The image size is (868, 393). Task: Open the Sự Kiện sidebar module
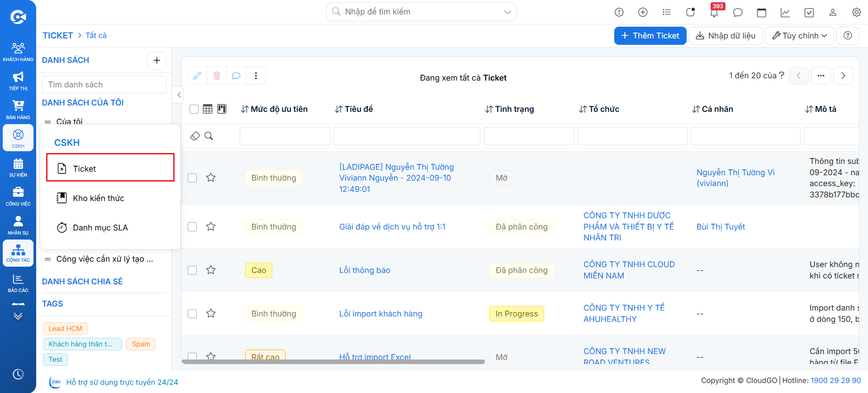(18, 168)
